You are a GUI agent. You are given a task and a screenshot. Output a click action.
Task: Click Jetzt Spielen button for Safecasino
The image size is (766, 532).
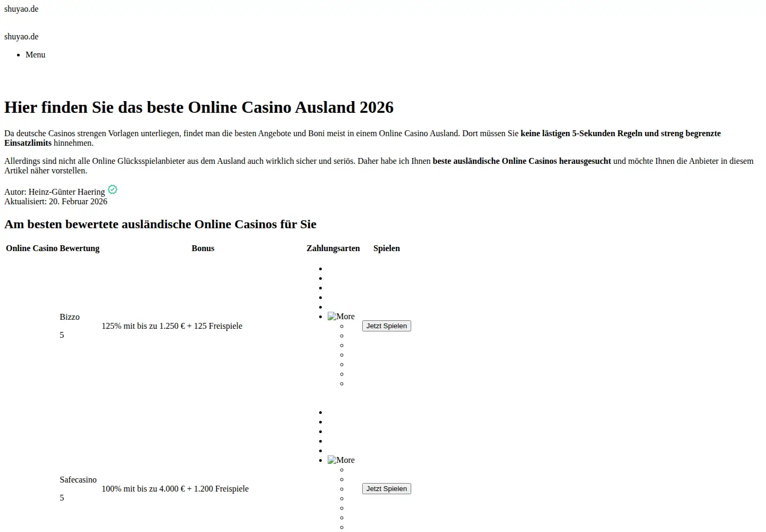[387, 489]
